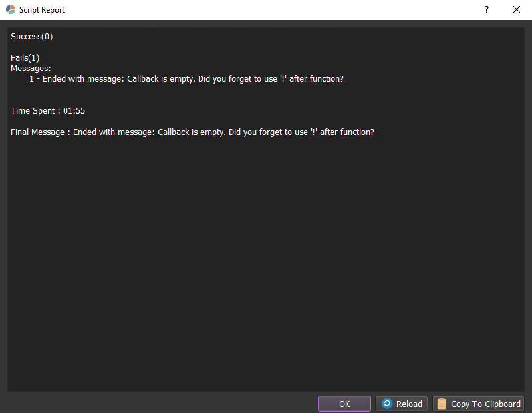Click the '01:55' time value
This screenshot has height=413, width=532.
click(74, 110)
